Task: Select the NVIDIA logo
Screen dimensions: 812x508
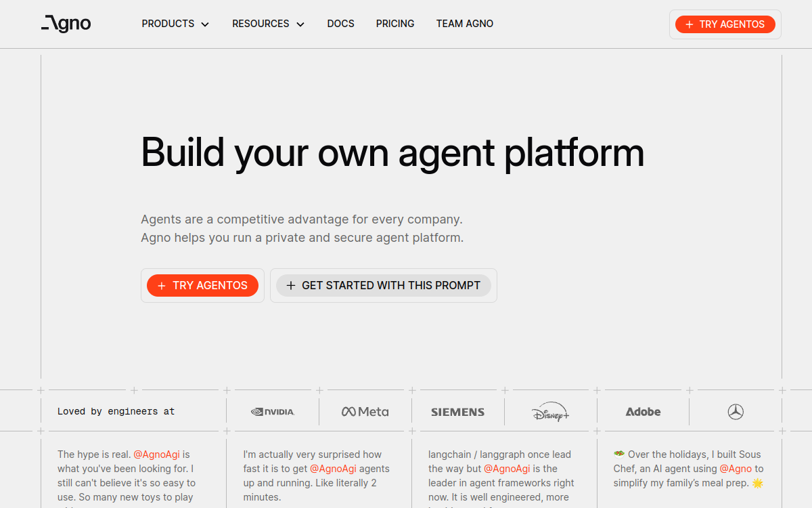Action: tap(273, 411)
